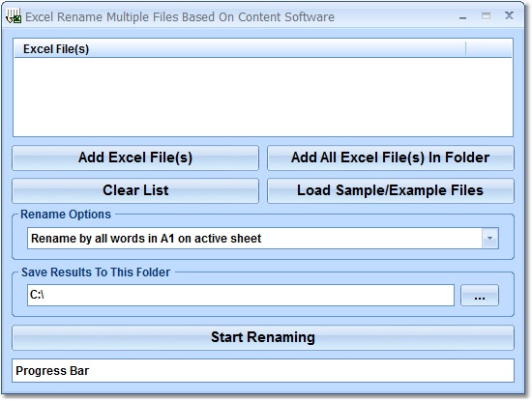Click the Add Excel File(s) button
Image resolution: width=532 pixels, height=401 pixels.
point(135,158)
